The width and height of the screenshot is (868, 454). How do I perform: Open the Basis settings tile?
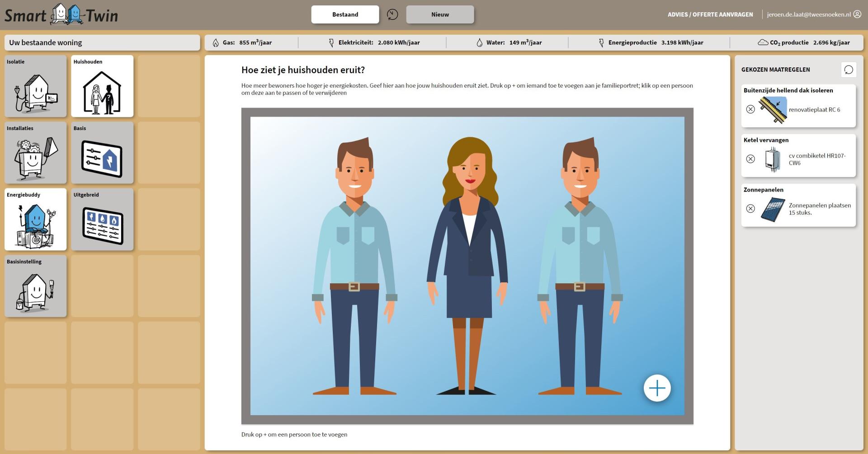tap(102, 153)
